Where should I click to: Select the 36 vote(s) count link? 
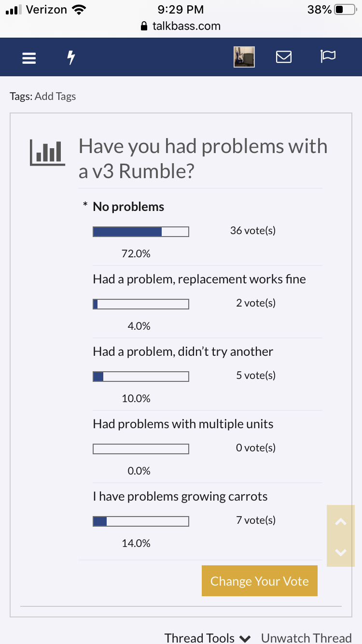pos(253,230)
